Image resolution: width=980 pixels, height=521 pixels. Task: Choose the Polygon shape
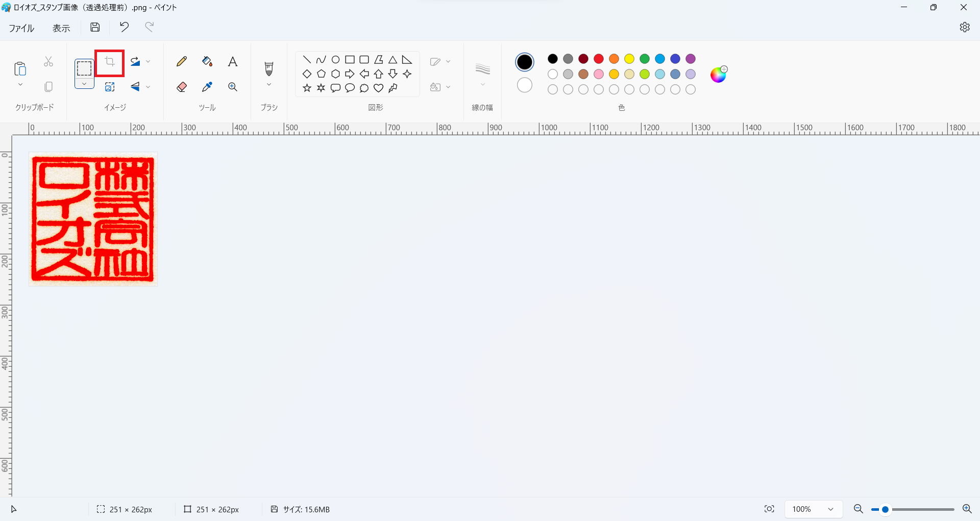[x=378, y=60]
